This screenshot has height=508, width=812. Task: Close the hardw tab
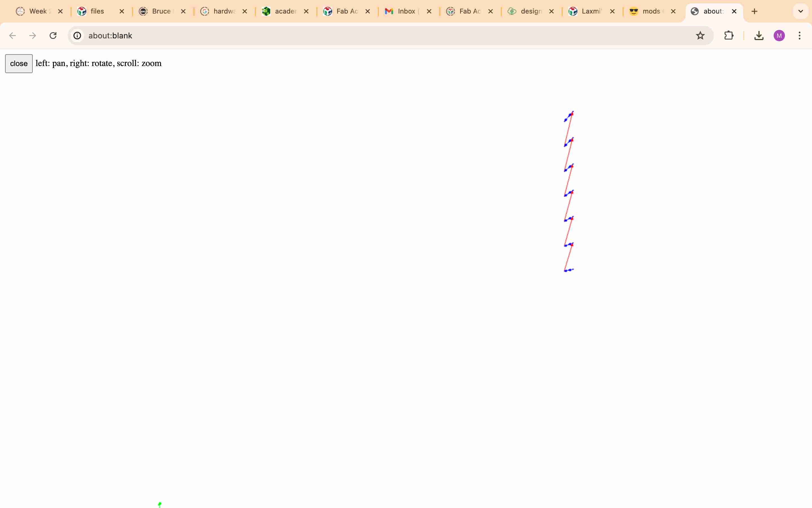coord(245,11)
